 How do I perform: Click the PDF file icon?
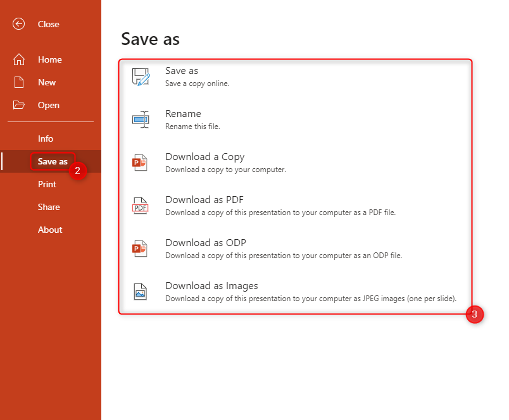(140, 206)
